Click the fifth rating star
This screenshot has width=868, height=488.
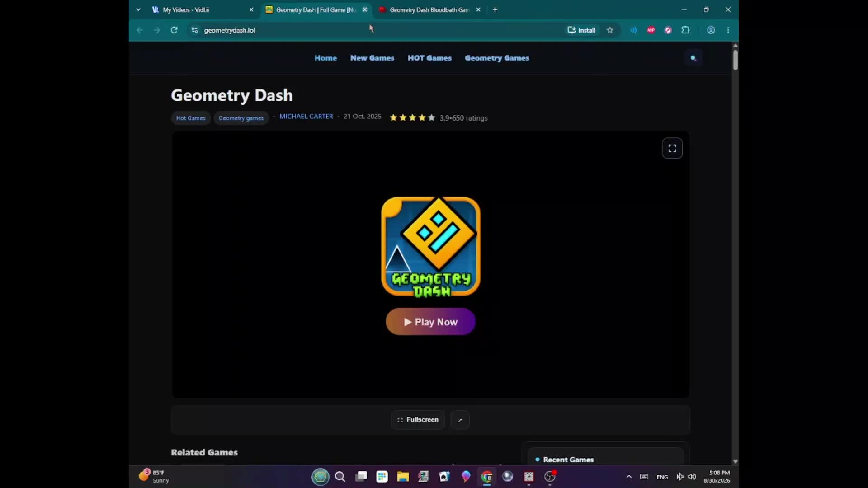[432, 117]
